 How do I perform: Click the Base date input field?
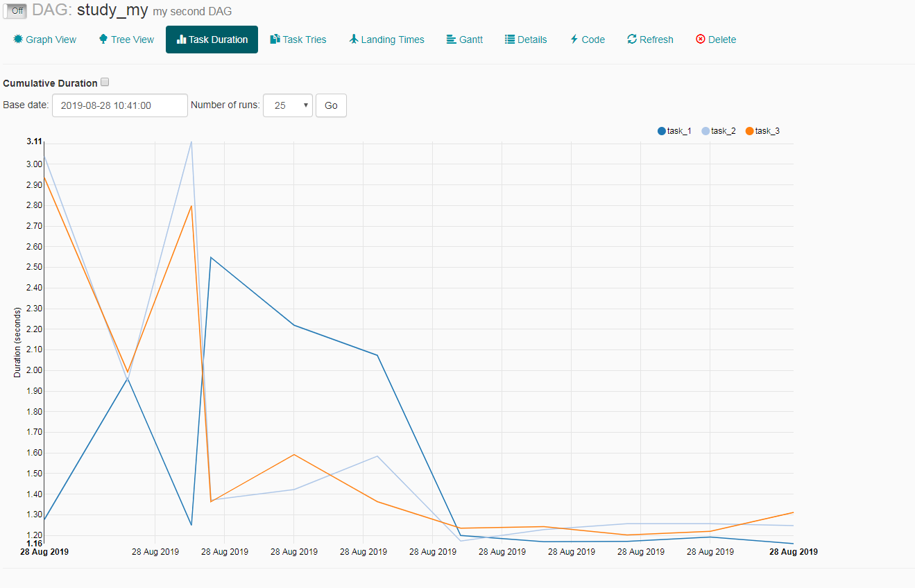pyautogui.click(x=120, y=105)
